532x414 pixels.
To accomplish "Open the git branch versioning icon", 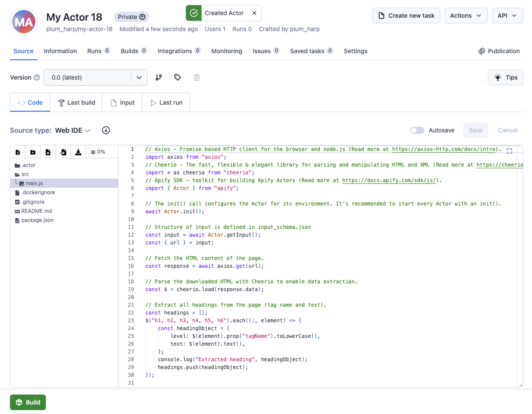I will 159,77.
